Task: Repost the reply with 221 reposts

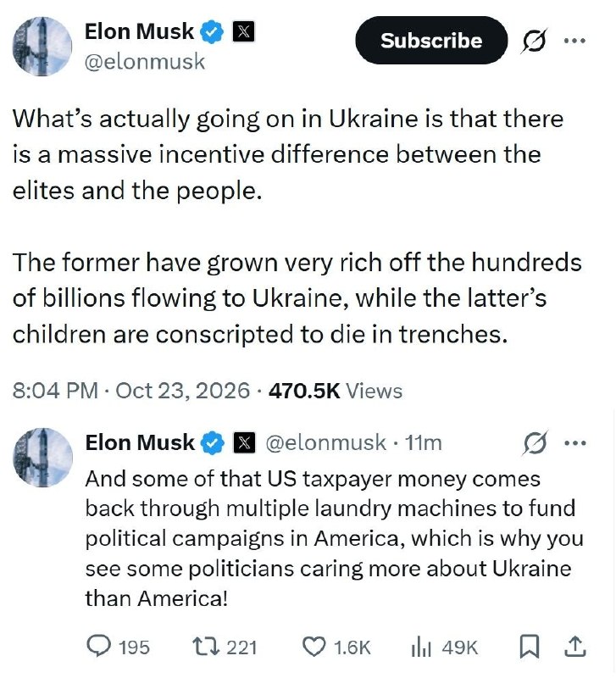Action: point(225,647)
